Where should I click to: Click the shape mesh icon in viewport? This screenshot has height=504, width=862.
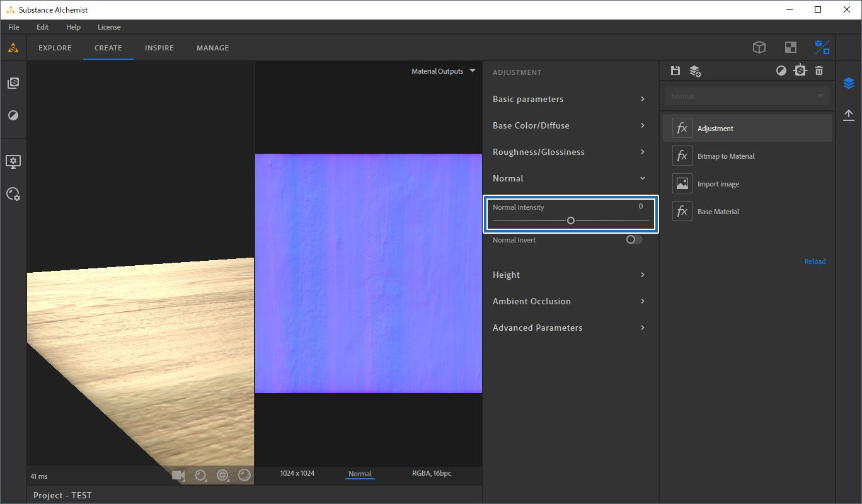pos(201,476)
